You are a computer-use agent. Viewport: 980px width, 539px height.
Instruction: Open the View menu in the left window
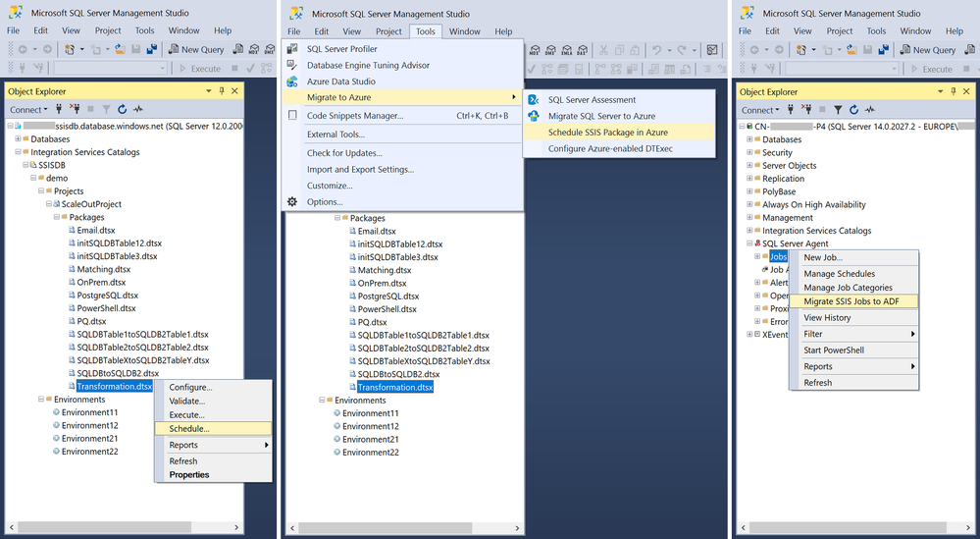click(x=71, y=30)
